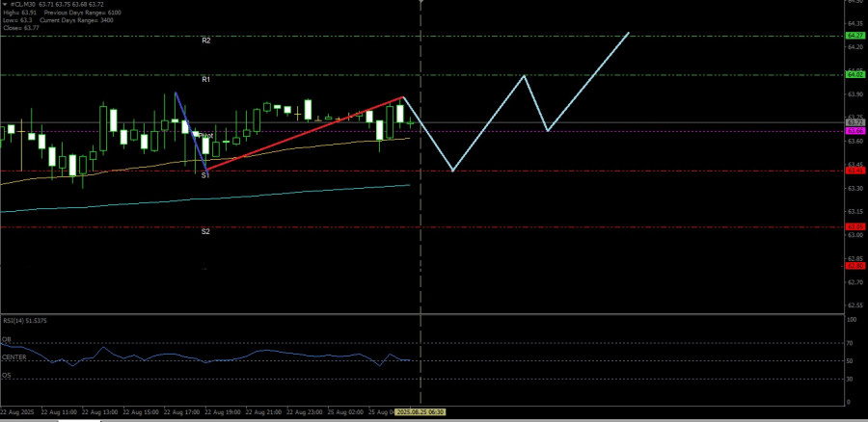This screenshot has width=868, height=422.
Task: Select the light blue forecast zigzag line
Action: point(487,122)
